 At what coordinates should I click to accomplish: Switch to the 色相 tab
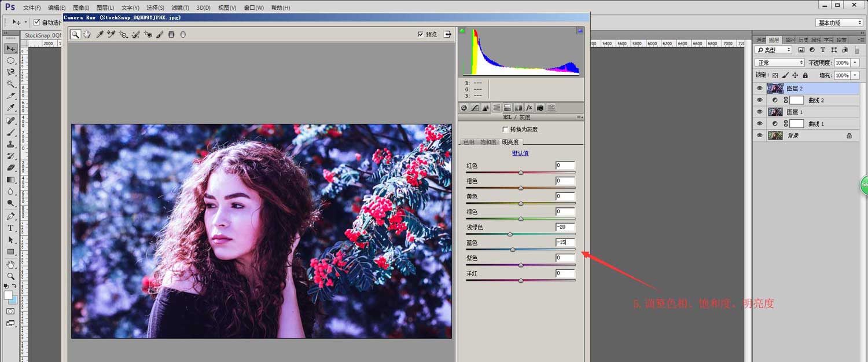[x=469, y=142]
